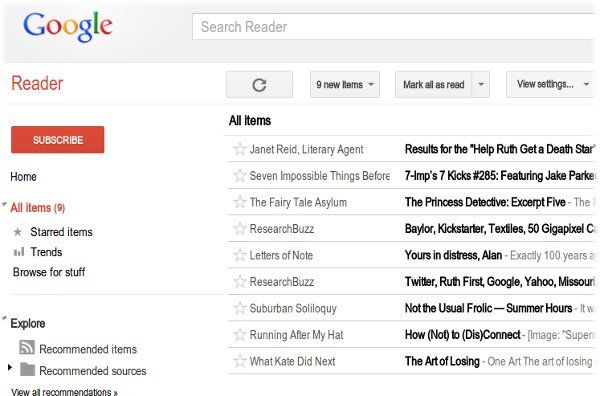
Task: Star the What Kate Did Next item
Action: coord(240,361)
